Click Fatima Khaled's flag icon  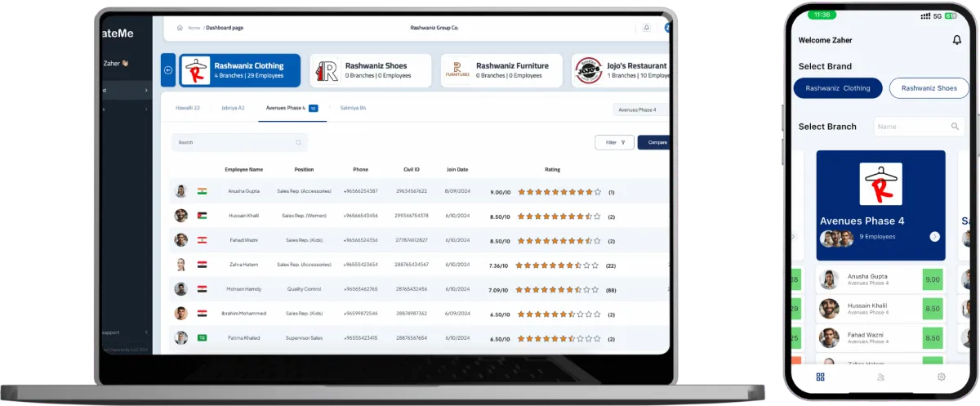202,338
